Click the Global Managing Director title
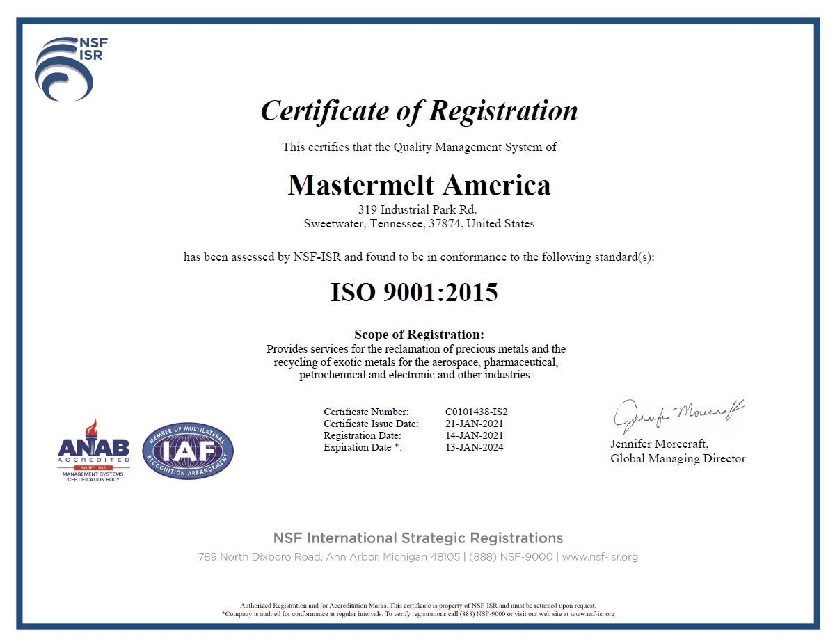Screen dimensions: 835x644 click(678, 458)
